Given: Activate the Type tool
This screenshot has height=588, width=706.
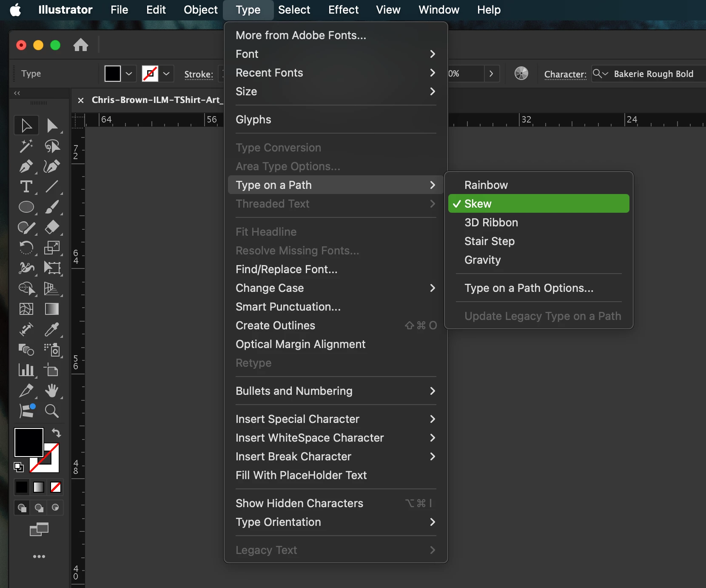Looking at the screenshot, I should click(26, 187).
